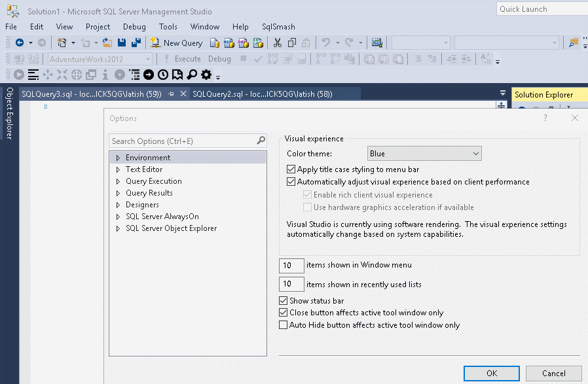Toggle Show status bar checkbox

click(283, 300)
